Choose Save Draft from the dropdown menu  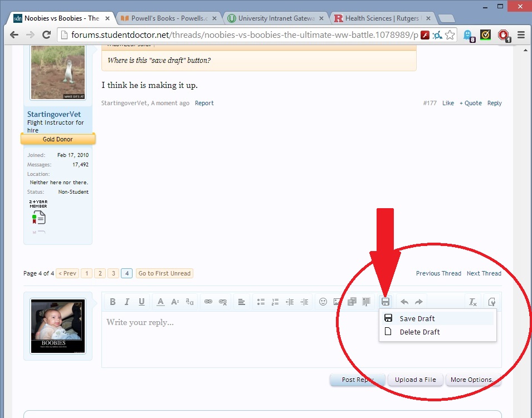438,319
